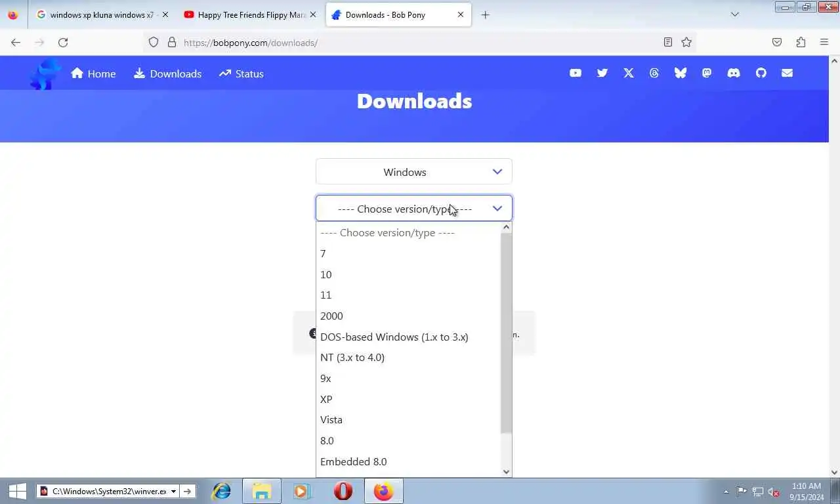Switch to Happy Tree Friends Flippy tab
Image resolution: width=840 pixels, height=504 pixels.
250,14
